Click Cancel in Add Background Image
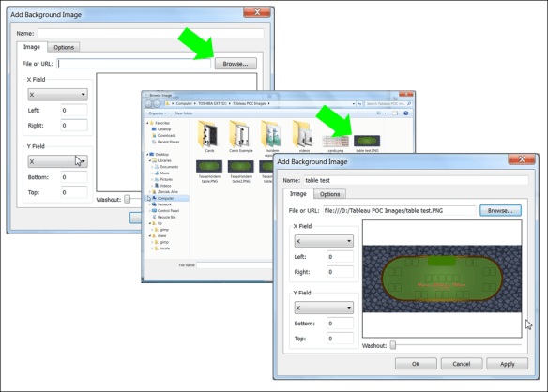 point(462,364)
